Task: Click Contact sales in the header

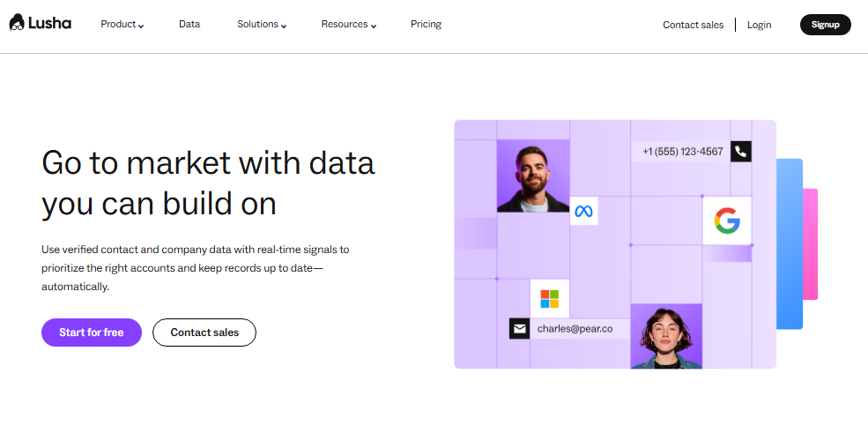Action: 693,25
